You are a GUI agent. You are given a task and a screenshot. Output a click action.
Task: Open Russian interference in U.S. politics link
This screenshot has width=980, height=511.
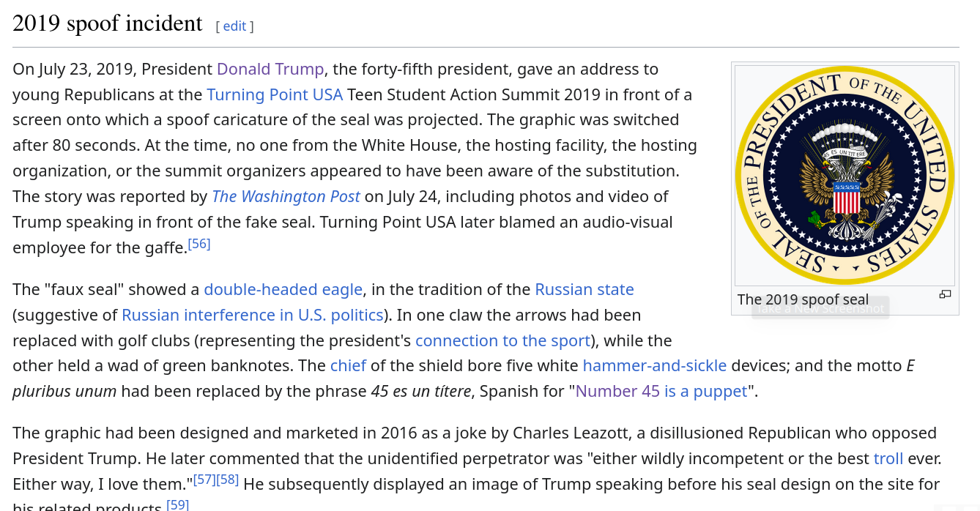click(253, 316)
